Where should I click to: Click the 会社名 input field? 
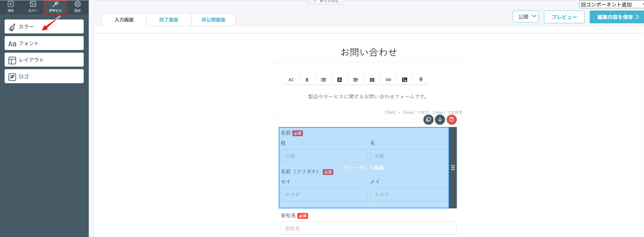point(369,228)
